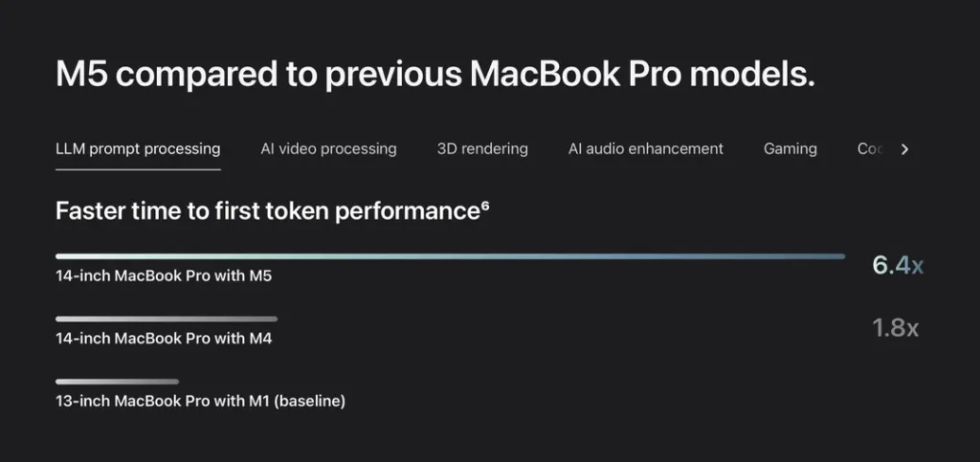Click the M5 compared to previous models heading
980x462 pixels.
coord(435,75)
